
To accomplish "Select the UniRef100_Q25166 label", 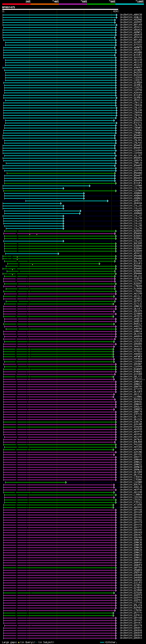I will pos(131,593).
